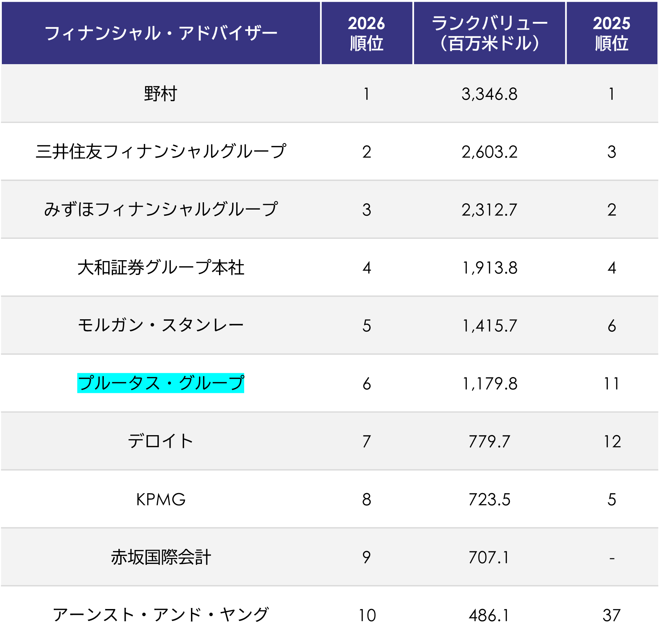This screenshot has height=644, width=660.
Task: Click the 大和証券グループ本社 row name
Action: [161, 268]
